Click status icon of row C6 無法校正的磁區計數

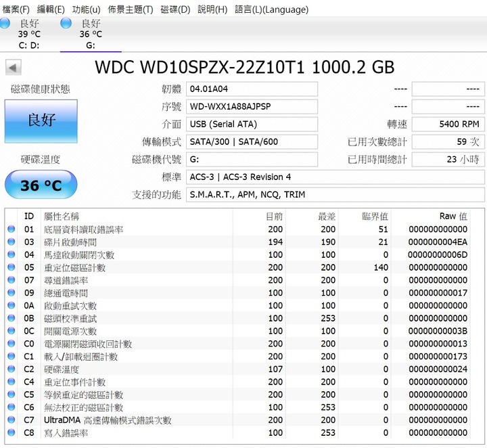(11, 407)
